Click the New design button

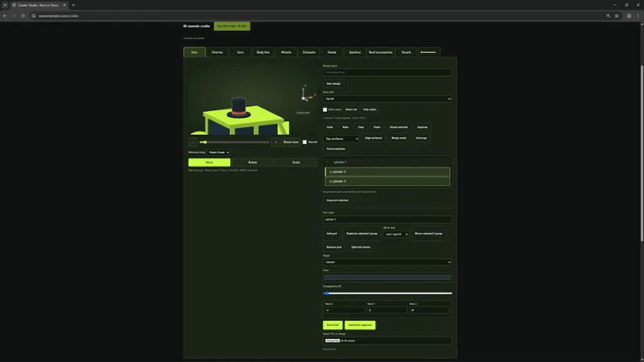(x=334, y=83)
